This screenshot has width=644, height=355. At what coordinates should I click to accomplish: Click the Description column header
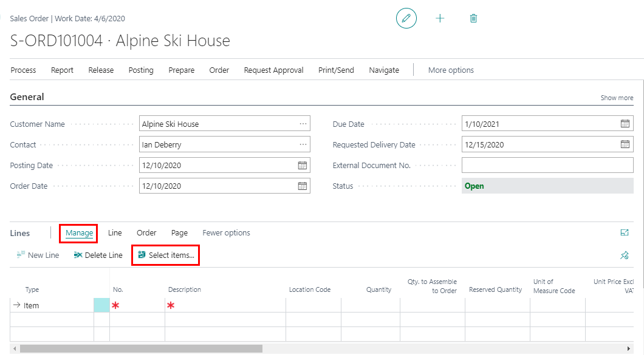[185, 289]
